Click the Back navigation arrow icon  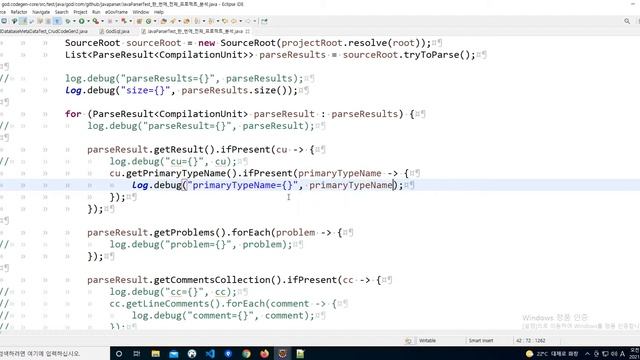(233, 21)
